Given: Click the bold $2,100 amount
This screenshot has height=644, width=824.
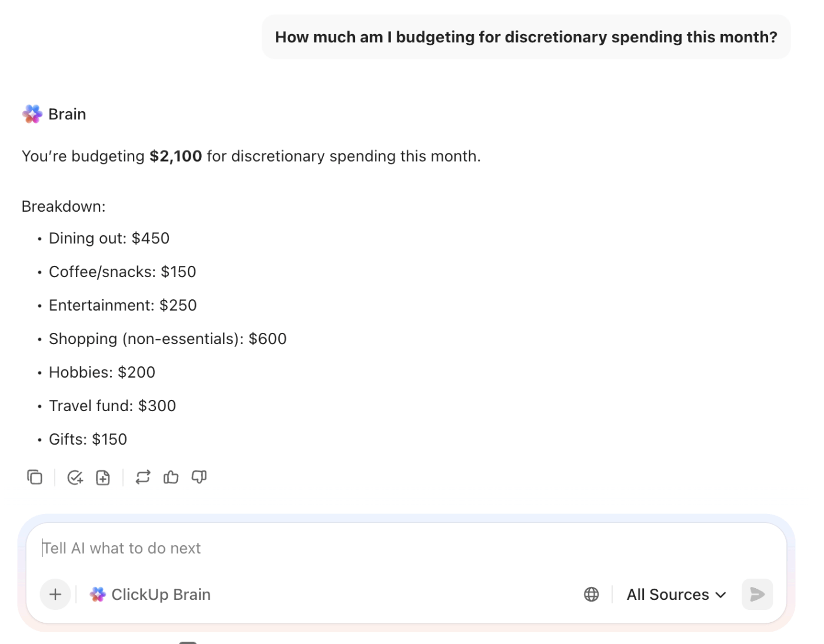Looking at the screenshot, I should tap(175, 156).
